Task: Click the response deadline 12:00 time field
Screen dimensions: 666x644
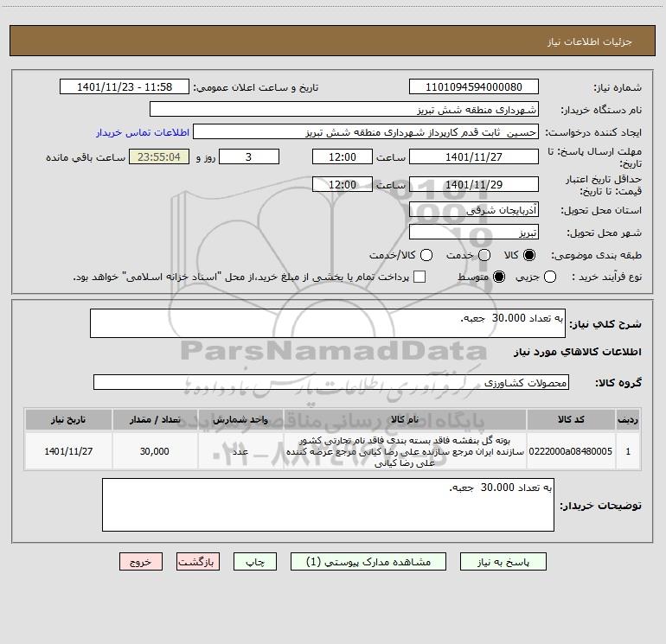Action: [x=343, y=156]
